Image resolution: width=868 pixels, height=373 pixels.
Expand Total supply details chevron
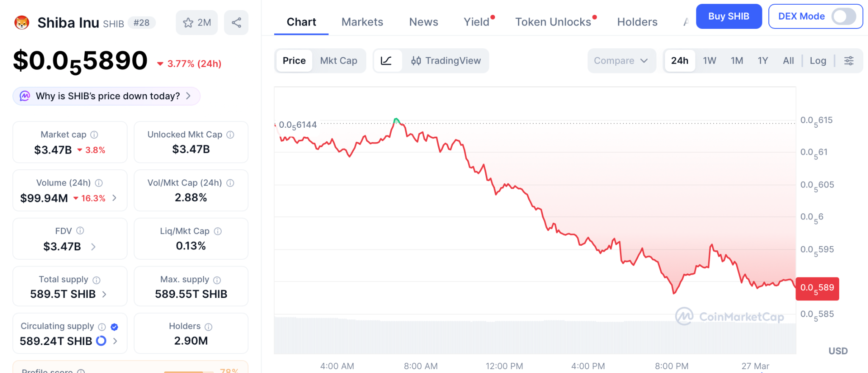(x=104, y=294)
